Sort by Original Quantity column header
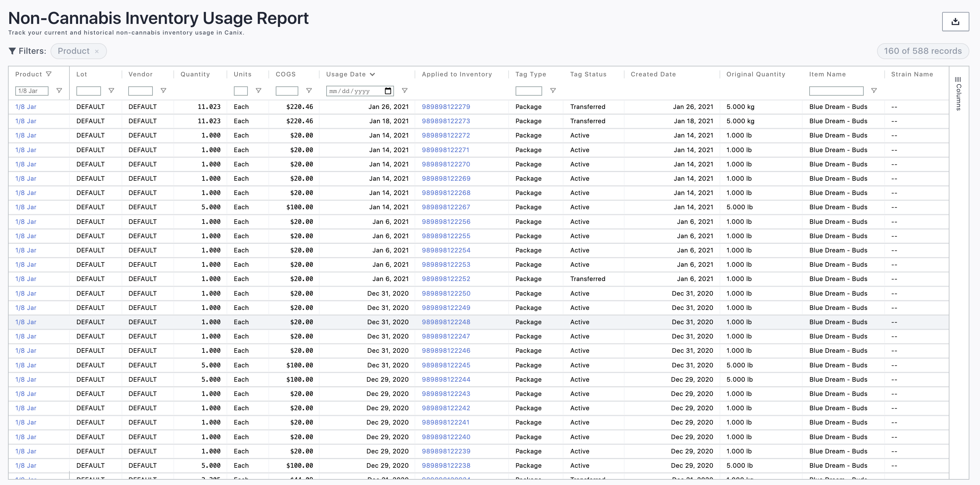 pyautogui.click(x=755, y=74)
